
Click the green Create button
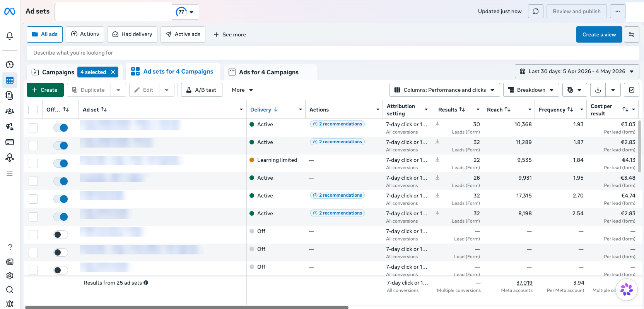pyautogui.click(x=45, y=90)
